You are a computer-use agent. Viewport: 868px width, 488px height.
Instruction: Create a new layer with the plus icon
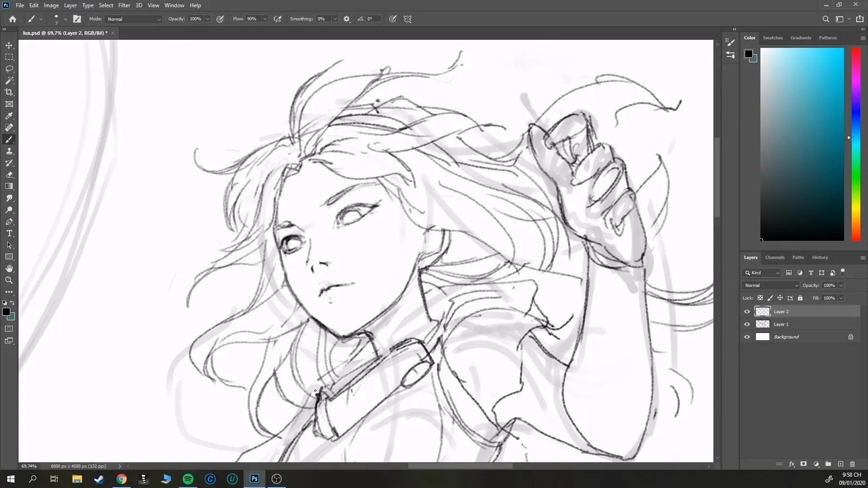[x=840, y=464]
